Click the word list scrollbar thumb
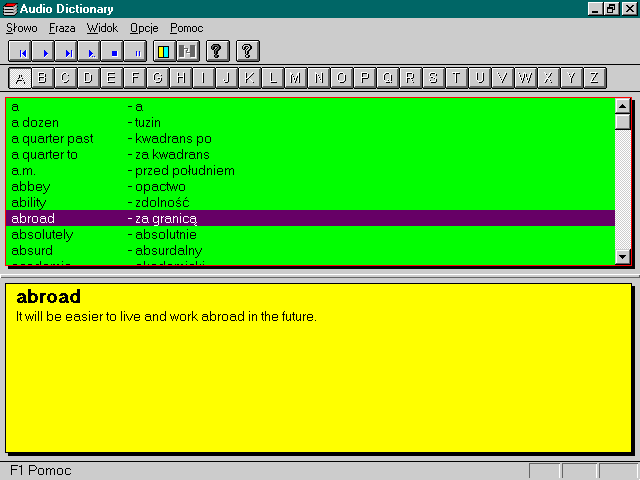Viewport: 640px width, 480px height. (x=623, y=122)
